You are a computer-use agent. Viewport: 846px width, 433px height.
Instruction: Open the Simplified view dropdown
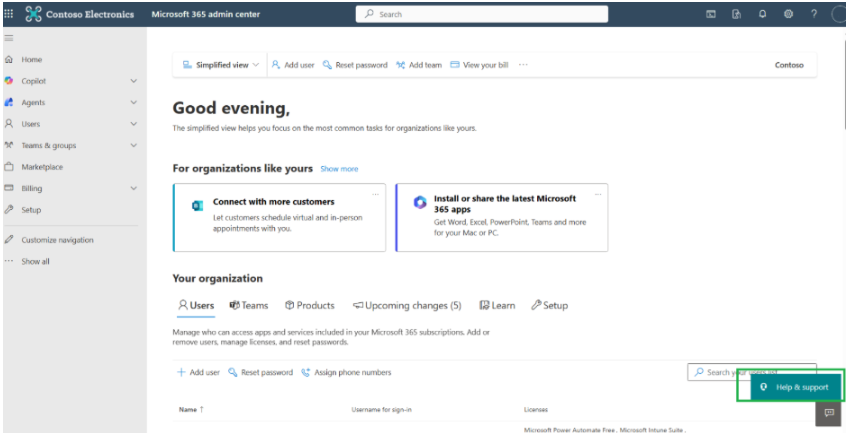coord(221,65)
